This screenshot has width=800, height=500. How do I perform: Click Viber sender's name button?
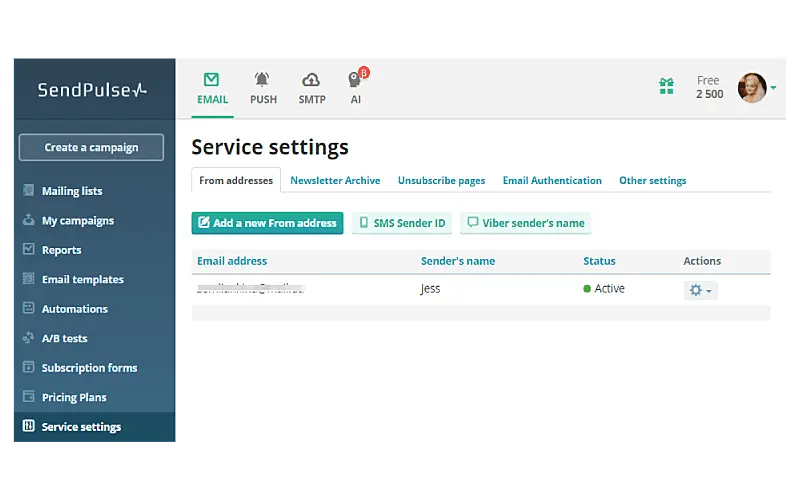(526, 223)
